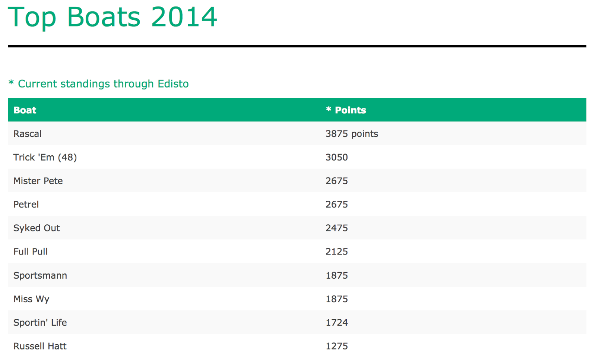Screen dimensions: 596x364
Task: Click the Rascal boat name
Action: pos(28,134)
